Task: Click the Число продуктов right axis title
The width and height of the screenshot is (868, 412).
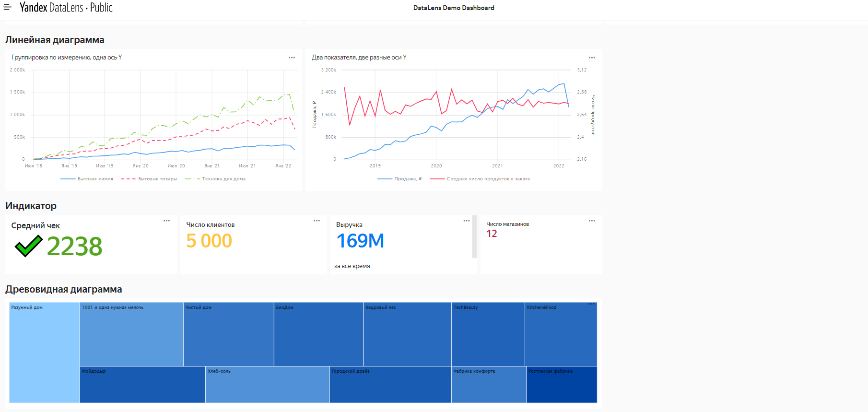Action: pos(593,115)
